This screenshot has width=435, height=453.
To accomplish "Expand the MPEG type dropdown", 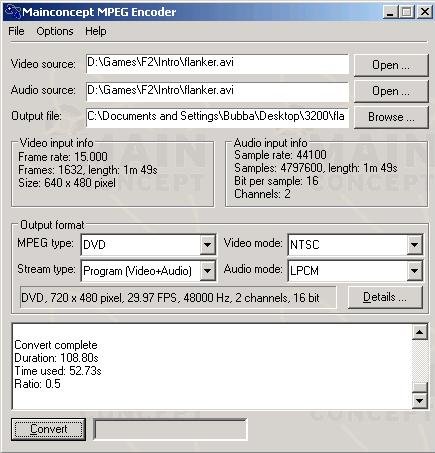I will tap(207, 245).
